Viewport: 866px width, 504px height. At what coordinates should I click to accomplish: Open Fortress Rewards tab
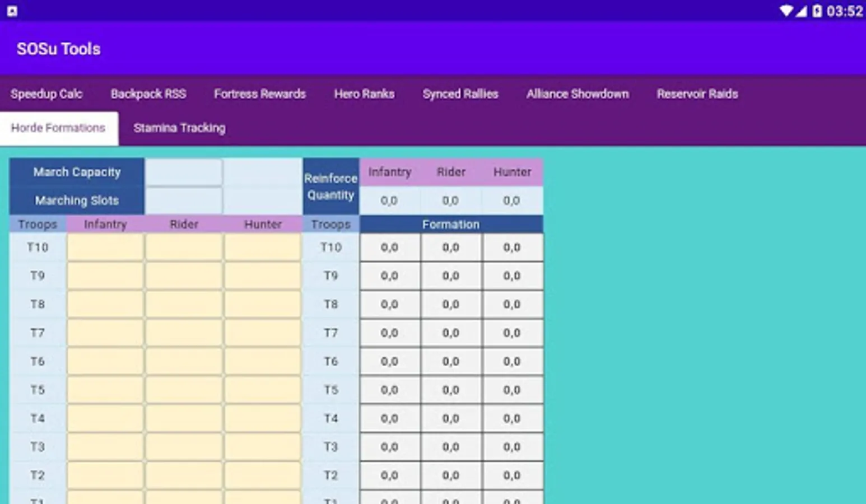click(260, 94)
